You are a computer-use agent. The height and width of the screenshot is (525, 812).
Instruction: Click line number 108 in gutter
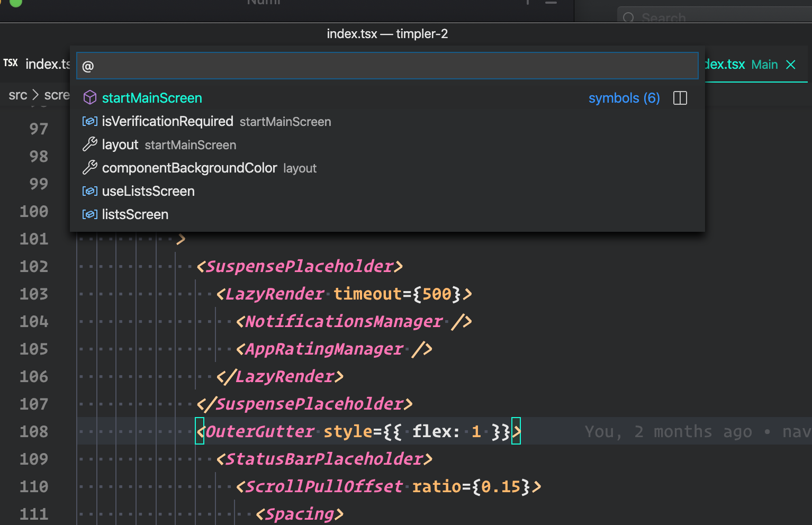[34, 431]
